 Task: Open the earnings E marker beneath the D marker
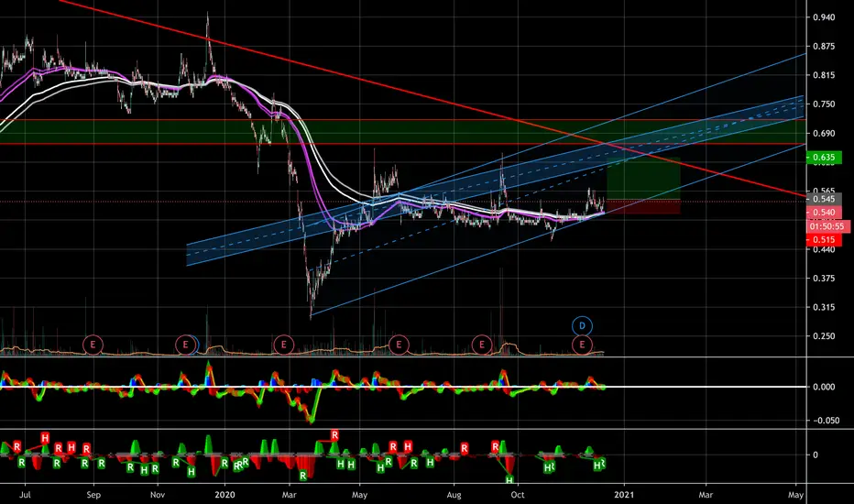[x=582, y=345]
